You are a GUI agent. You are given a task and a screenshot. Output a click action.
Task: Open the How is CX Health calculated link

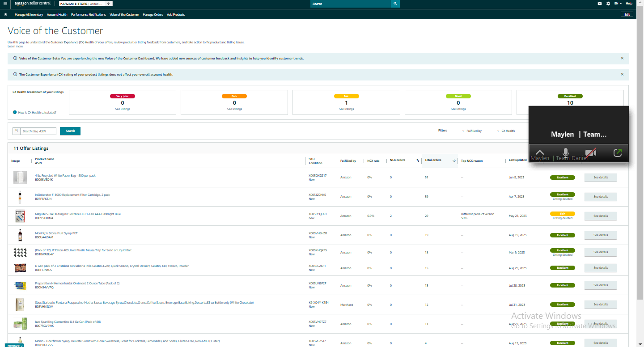coord(37,113)
